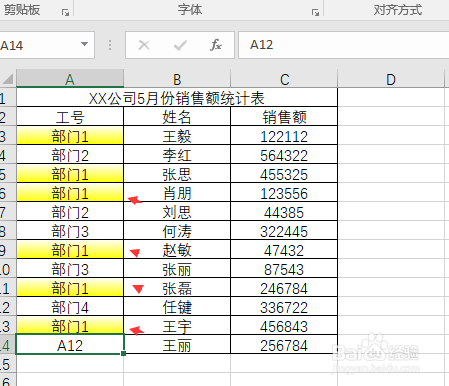Click the sales value 122112
Image resolution: width=449 pixels, height=386 pixels.
point(284,136)
